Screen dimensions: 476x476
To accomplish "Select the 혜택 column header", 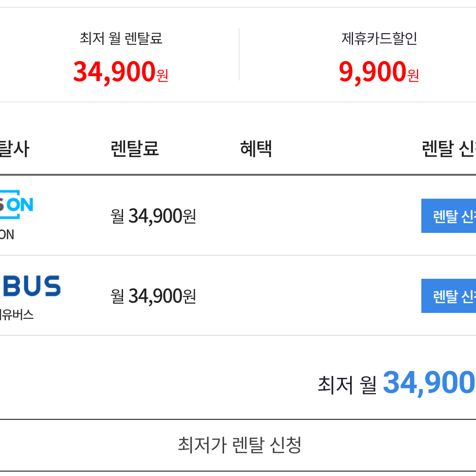I will (x=256, y=149).
